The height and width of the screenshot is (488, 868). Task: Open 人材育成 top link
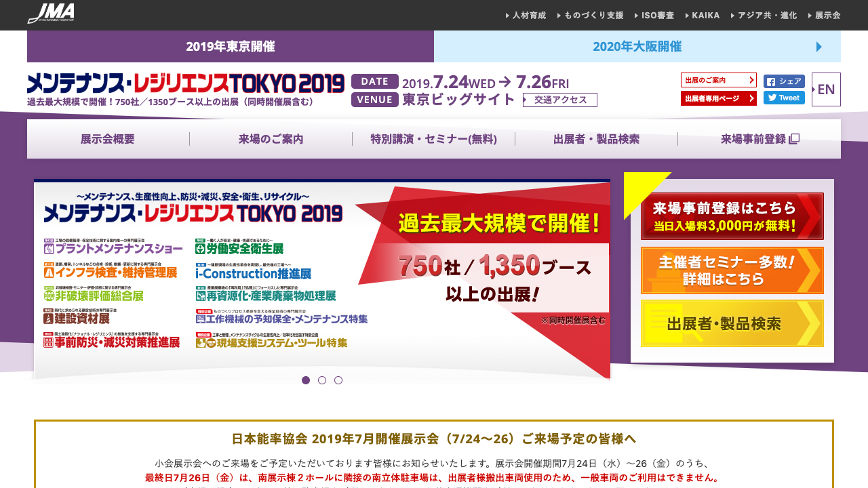click(x=526, y=15)
